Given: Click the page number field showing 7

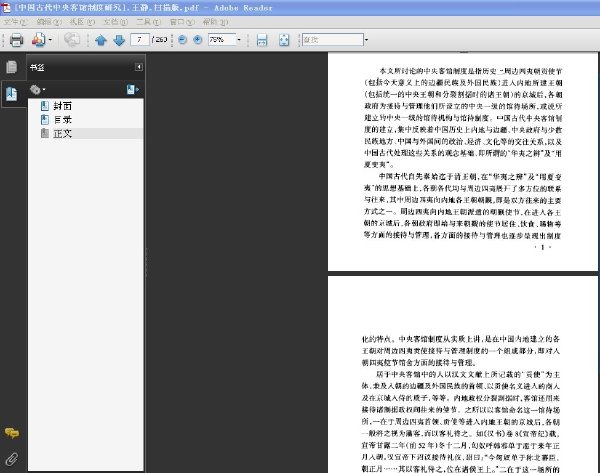Looking at the screenshot, I should click(140, 39).
